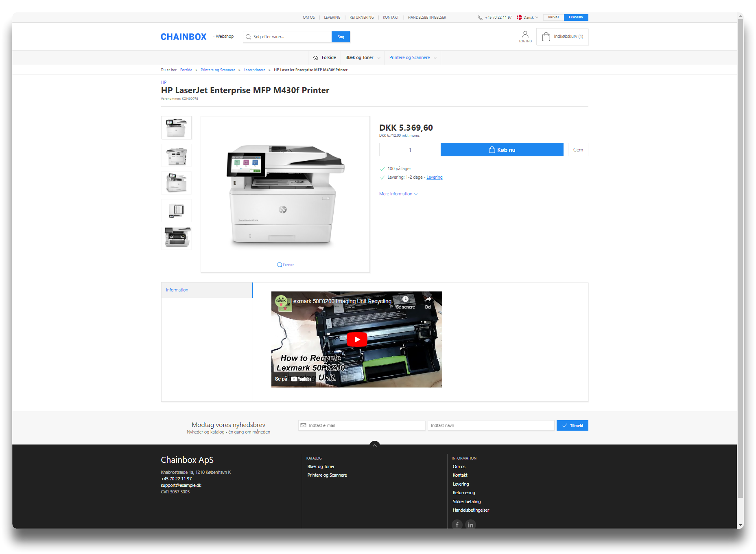Click the LinkedIn icon in footer
Screen dimensions: 756x554
470,524
